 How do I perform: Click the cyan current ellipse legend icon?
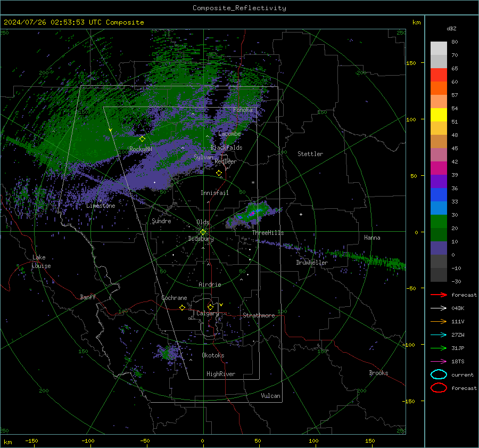439,374
